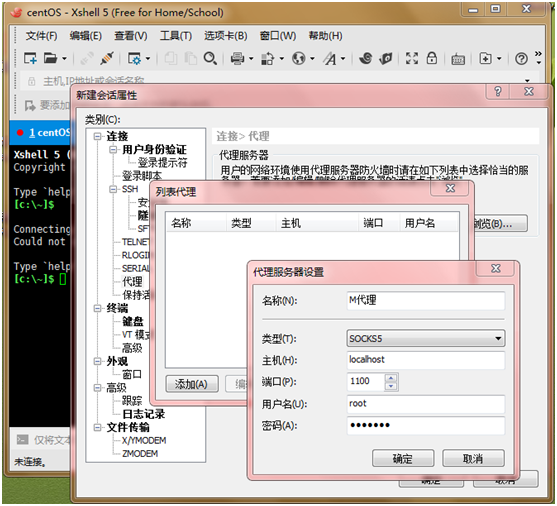Image resolution: width=557 pixels, height=506 pixels.
Task: Click the virtual keyboard icon
Action: click(x=458, y=59)
